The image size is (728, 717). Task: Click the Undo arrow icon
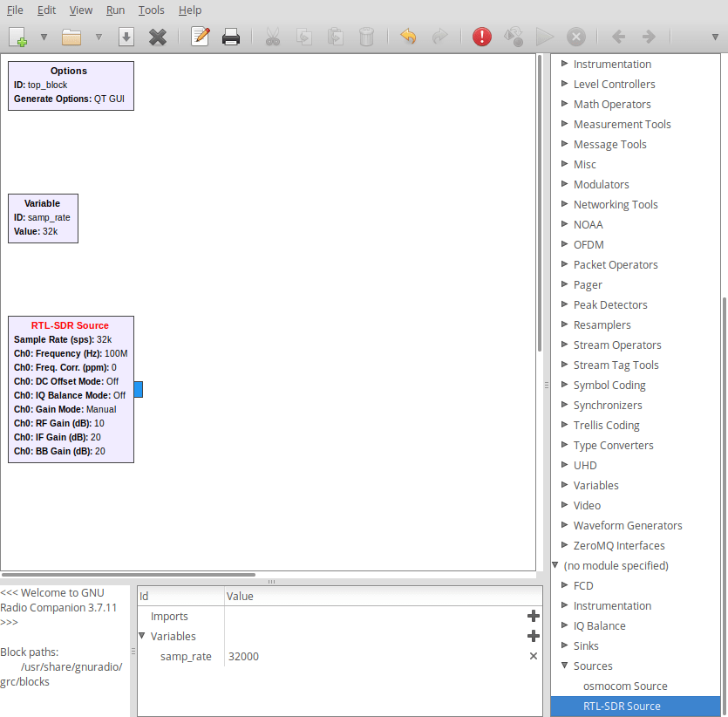[x=408, y=37]
